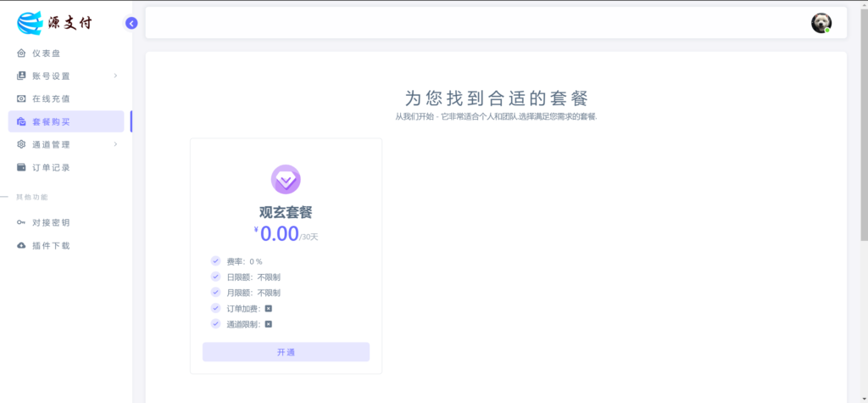Open 通道管理 menu item
868x403 pixels.
click(66, 145)
